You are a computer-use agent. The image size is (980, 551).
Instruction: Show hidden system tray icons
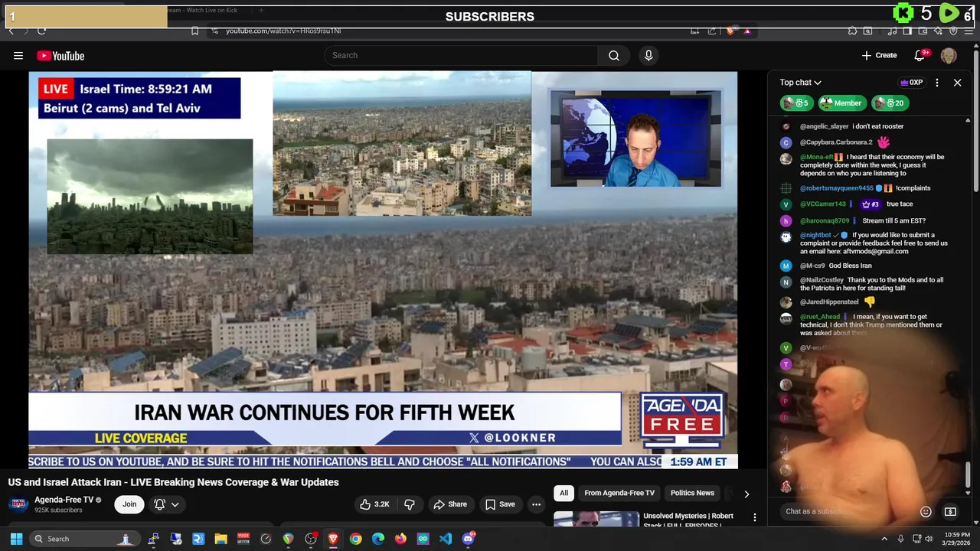click(884, 539)
